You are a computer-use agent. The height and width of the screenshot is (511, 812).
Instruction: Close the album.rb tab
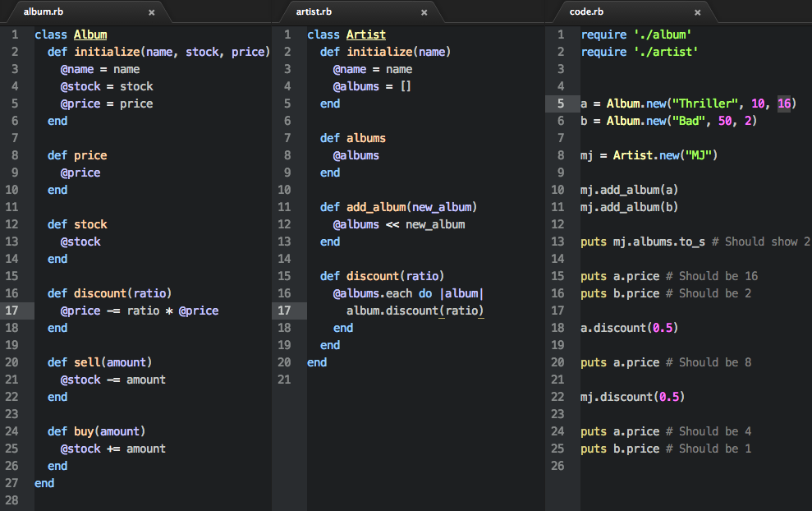pyautogui.click(x=151, y=12)
